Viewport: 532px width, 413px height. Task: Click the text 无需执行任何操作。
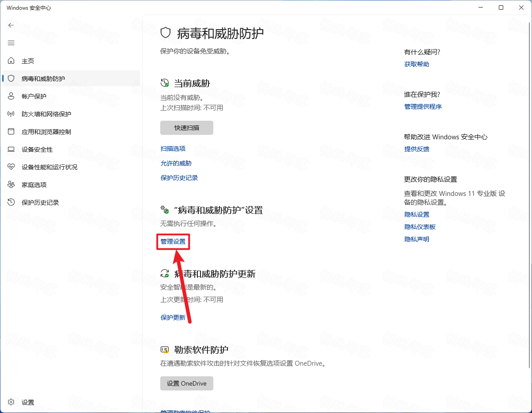point(189,224)
